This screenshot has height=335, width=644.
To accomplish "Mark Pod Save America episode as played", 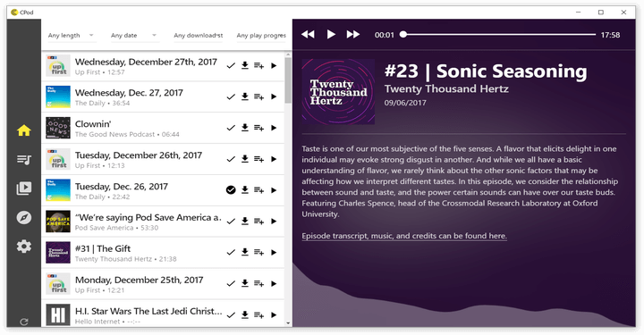I will coord(231,222).
